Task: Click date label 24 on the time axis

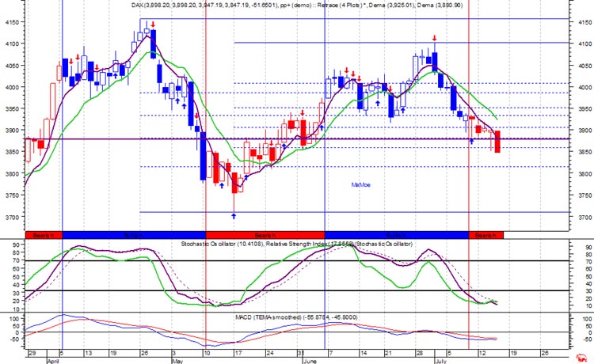Action: pyautogui.click(x=270, y=354)
